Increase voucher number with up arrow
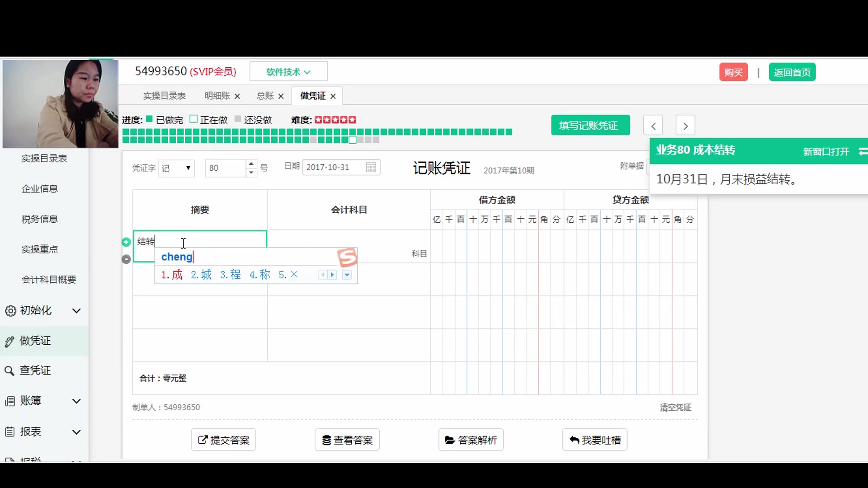868x488 pixels. pos(251,164)
